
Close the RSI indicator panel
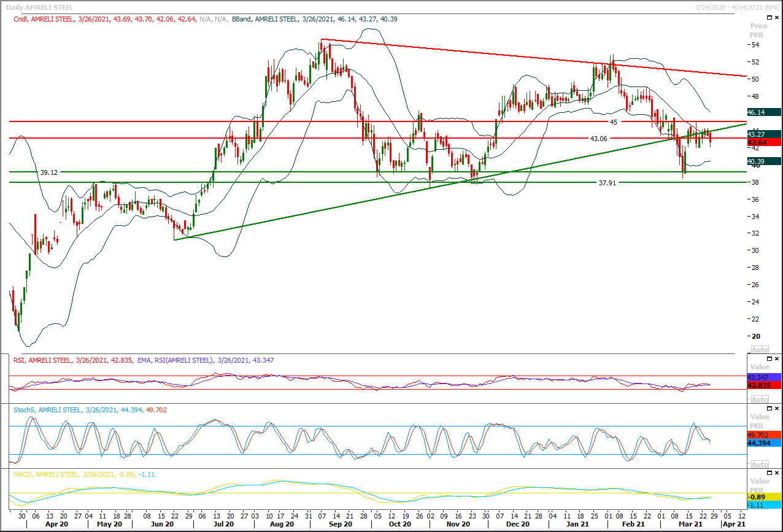pyautogui.click(x=776, y=358)
